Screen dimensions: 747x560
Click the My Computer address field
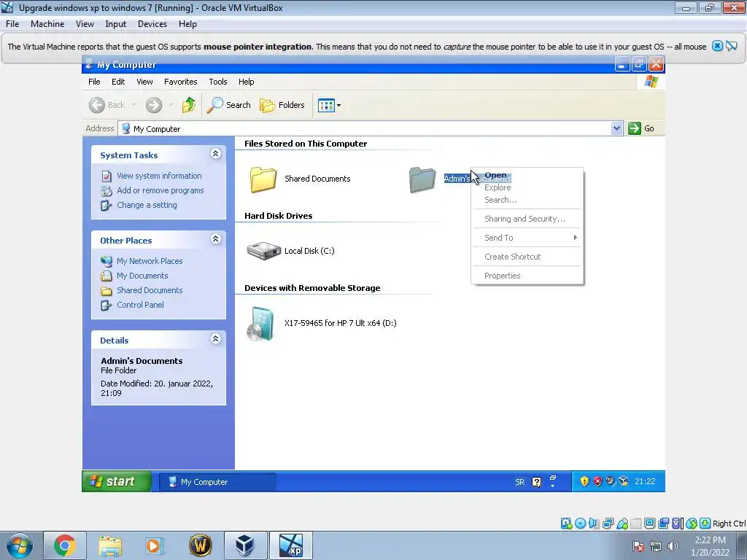pyautogui.click(x=365, y=128)
